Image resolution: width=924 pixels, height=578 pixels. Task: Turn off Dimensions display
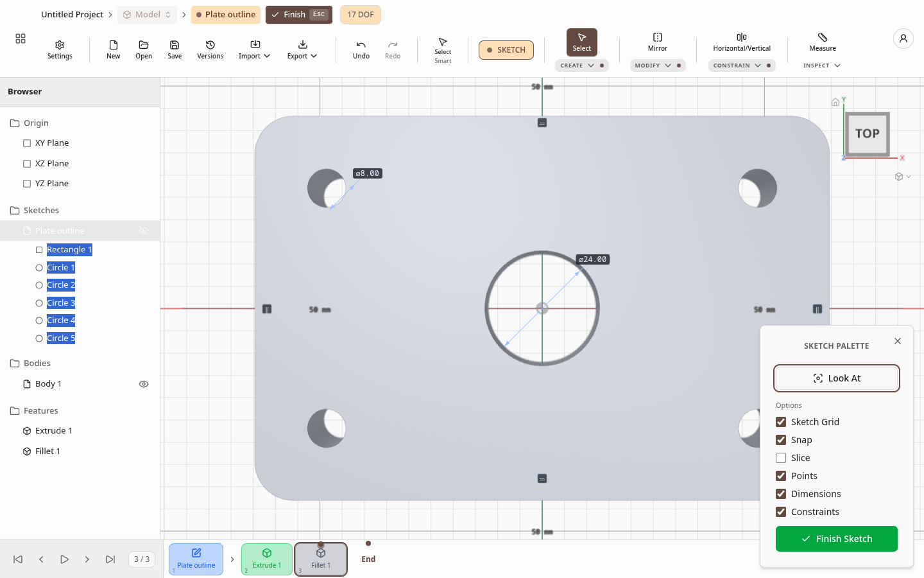tap(781, 494)
